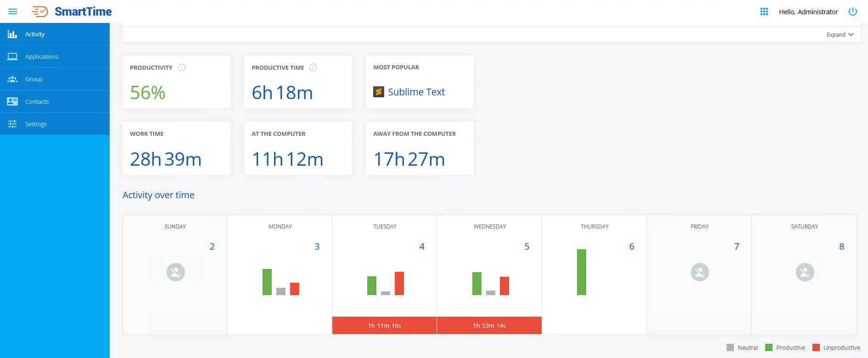Click the Sublime Text app icon
Image resolution: width=868 pixels, height=358 pixels.
click(379, 92)
